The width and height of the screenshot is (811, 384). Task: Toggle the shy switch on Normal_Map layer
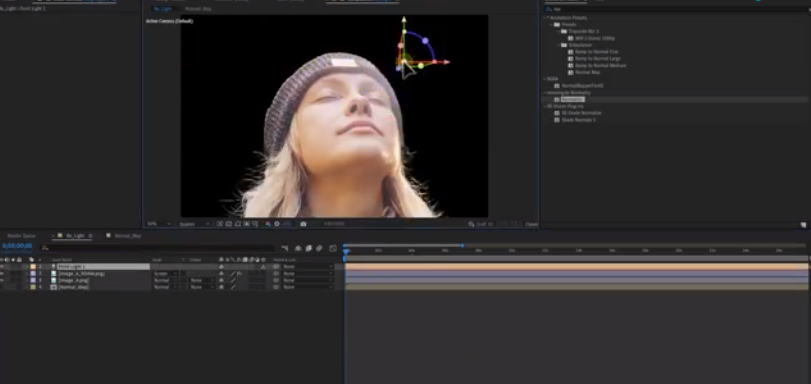point(221,287)
